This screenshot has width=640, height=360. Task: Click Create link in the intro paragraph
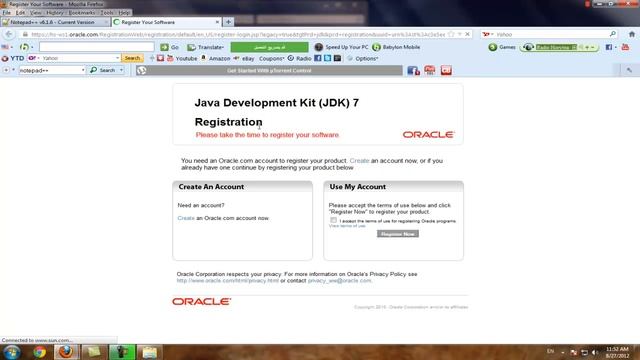pos(359,161)
